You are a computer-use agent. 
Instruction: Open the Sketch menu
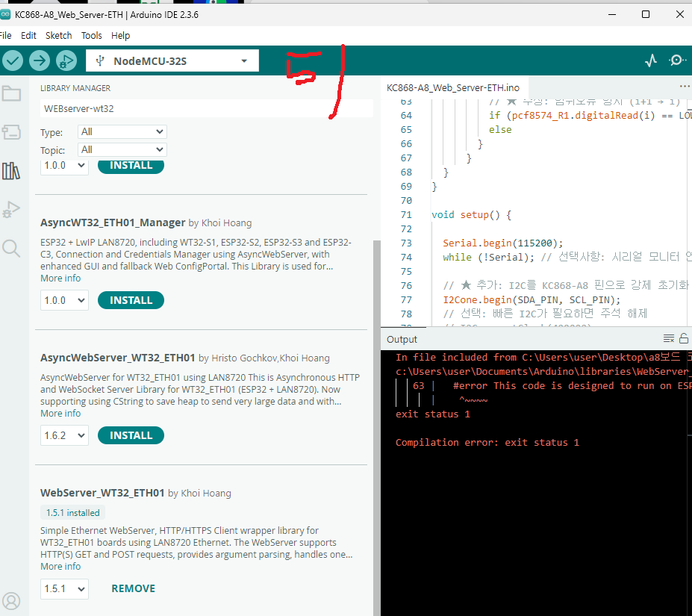coord(59,35)
